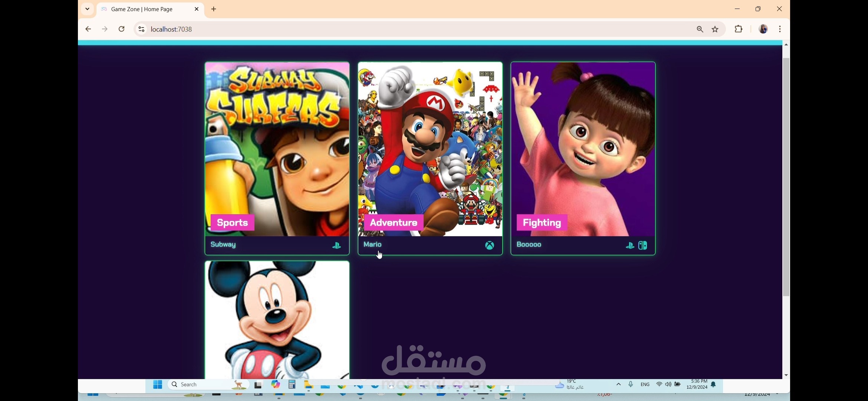Screen dimensions: 868x401
Task: Go back to the previous page
Action: click(x=88, y=29)
